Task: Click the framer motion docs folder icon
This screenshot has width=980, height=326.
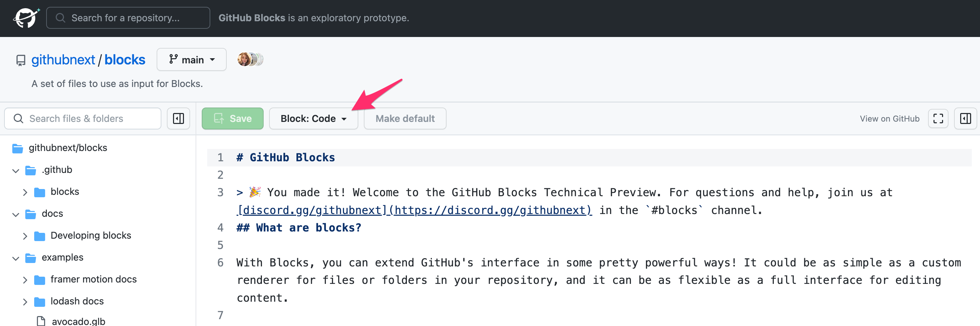Action: (40, 280)
